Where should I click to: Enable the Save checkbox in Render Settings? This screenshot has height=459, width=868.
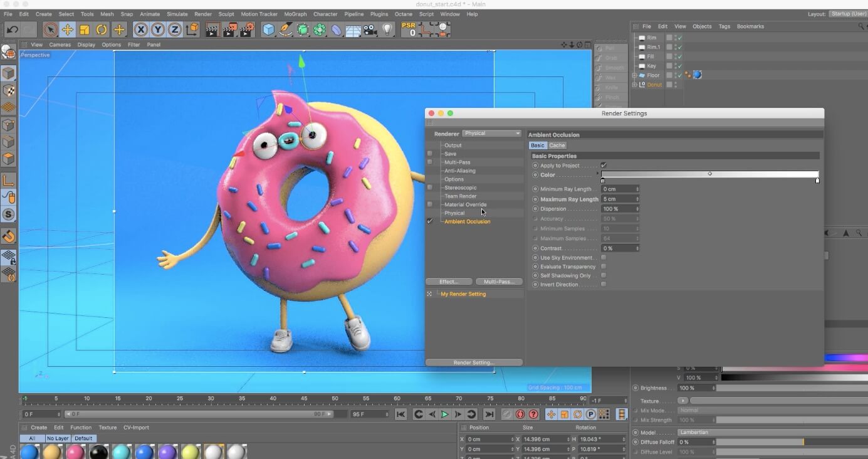430,154
